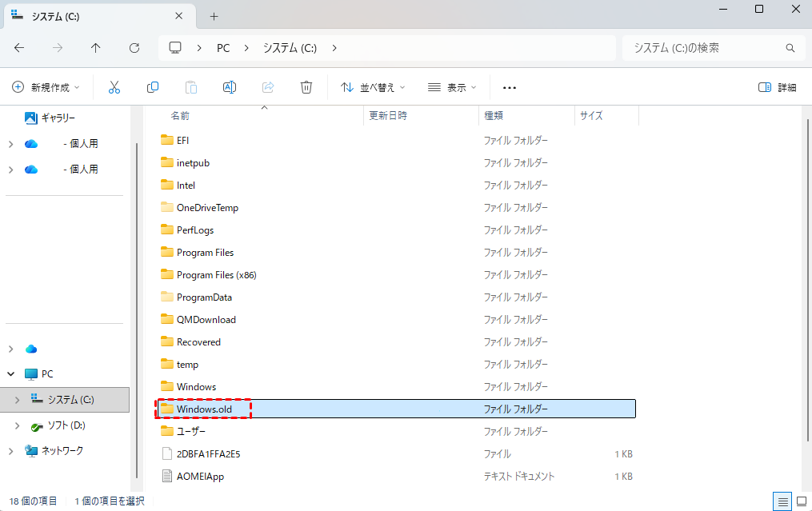Click the Cut scissors icon in toolbar
This screenshot has height=511, width=812.
point(114,87)
